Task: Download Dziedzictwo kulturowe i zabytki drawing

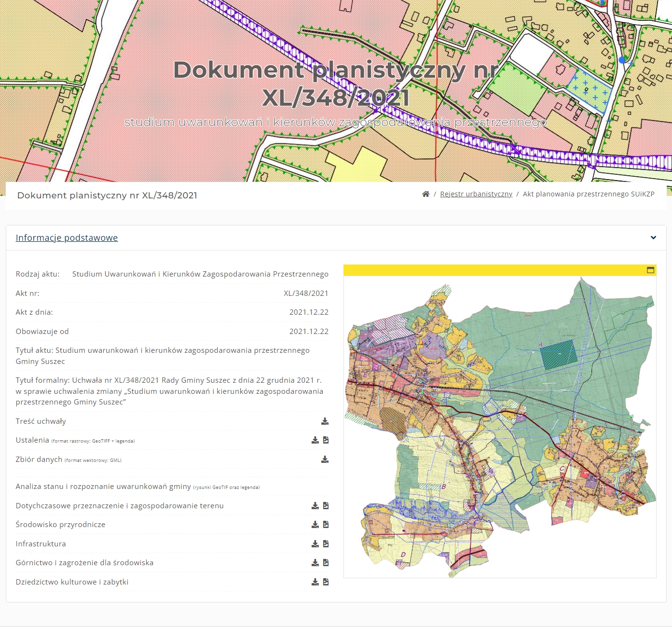Action: (x=315, y=582)
